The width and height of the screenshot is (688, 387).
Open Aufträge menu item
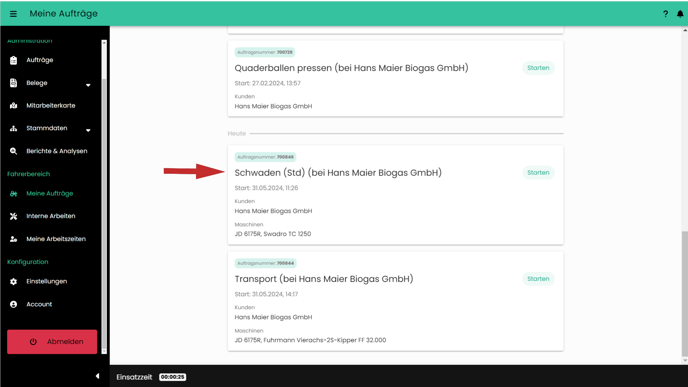[x=39, y=60]
